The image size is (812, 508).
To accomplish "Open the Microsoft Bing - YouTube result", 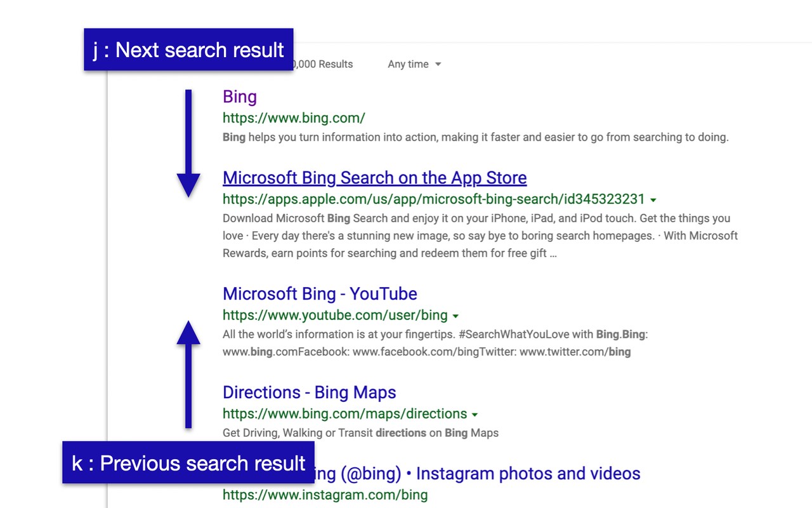I will [x=320, y=294].
